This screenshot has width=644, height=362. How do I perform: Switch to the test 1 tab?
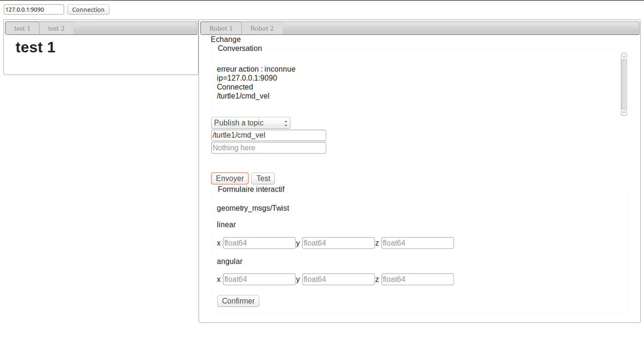[x=22, y=28]
